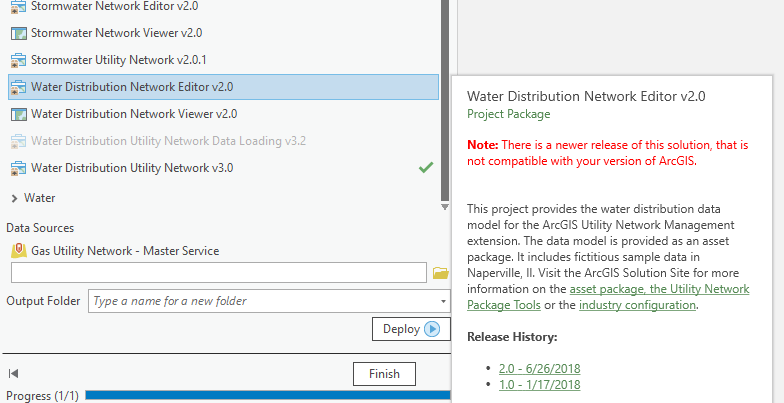Image resolution: width=784 pixels, height=403 pixels.
Task: Select Stormwater Utility Network v2.0.1 text
Action: point(118,60)
